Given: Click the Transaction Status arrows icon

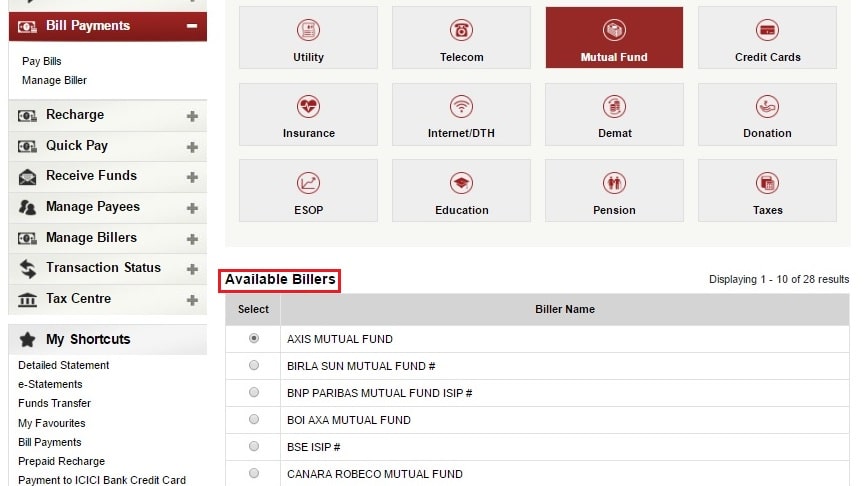Looking at the screenshot, I should [27, 269].
